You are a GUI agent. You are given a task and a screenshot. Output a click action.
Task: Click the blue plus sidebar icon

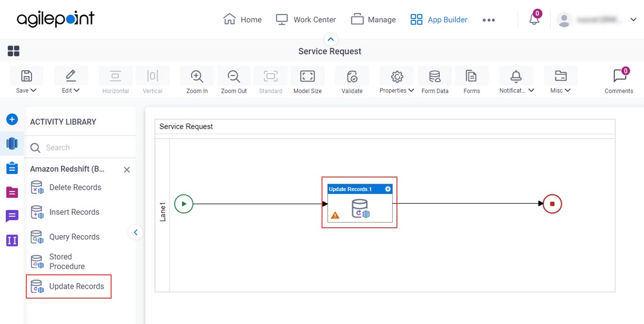coord(12,120)
